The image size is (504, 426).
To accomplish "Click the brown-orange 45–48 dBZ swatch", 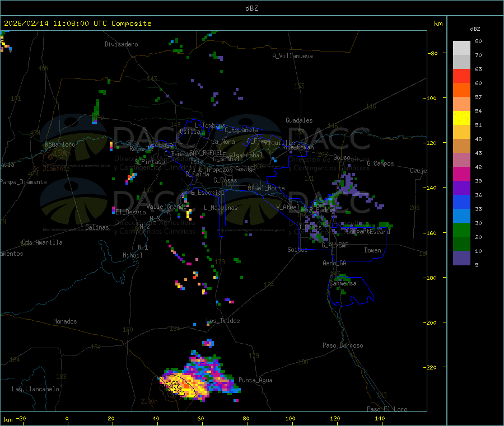I will pyautogui.click(x=461, y=146).
